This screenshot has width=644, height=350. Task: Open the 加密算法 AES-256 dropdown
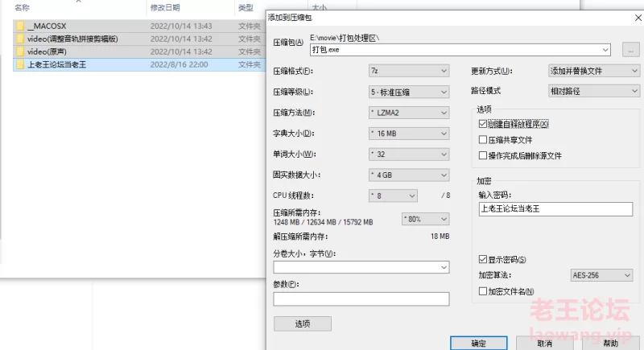601,275
